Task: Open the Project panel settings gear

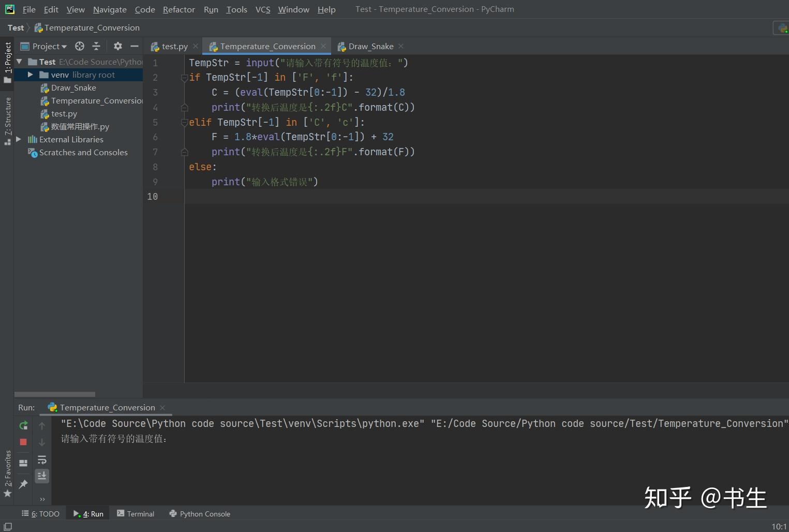Action: [x=118, y=46]
